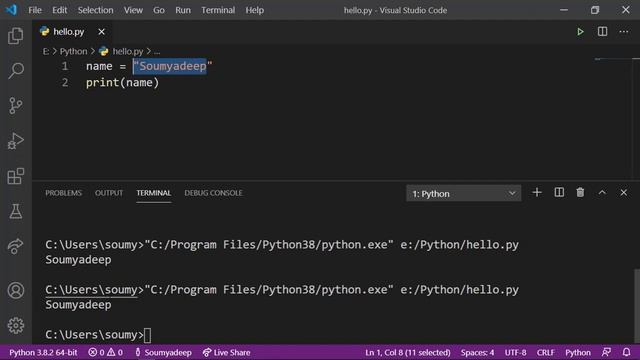Image resolution: width=640 pixels, height=360 pixels.
Task: Split the terminal panel
Action: 559,193
